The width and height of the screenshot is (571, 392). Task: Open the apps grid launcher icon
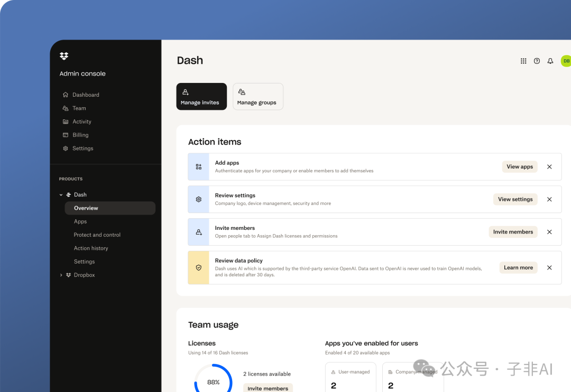click(x=523, y=61)
